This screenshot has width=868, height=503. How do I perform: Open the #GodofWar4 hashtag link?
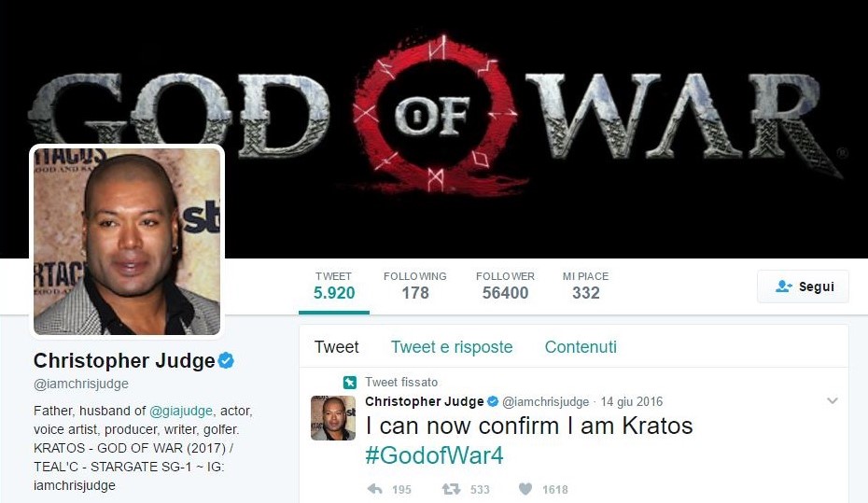coord(435,455)
